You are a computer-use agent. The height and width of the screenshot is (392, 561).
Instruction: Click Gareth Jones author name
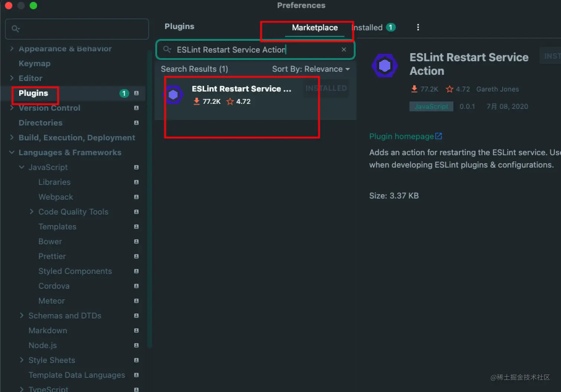coord(498,89)
